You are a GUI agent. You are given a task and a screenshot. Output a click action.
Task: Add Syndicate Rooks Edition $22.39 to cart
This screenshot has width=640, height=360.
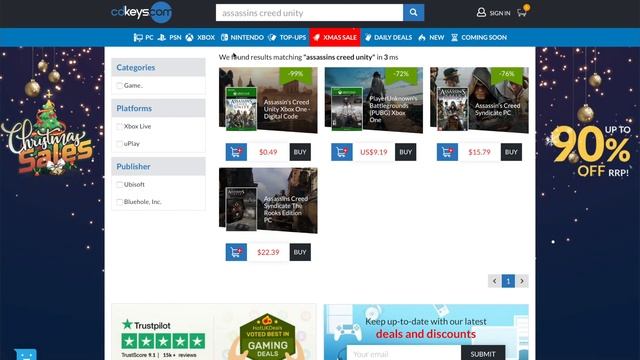point(236,252)
